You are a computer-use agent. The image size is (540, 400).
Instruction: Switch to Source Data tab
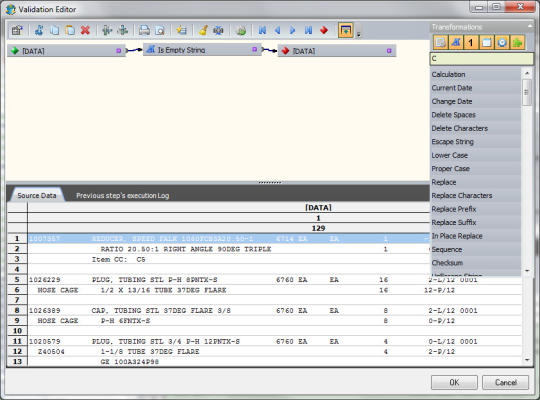pyautogui.click(x=37, y=195)
